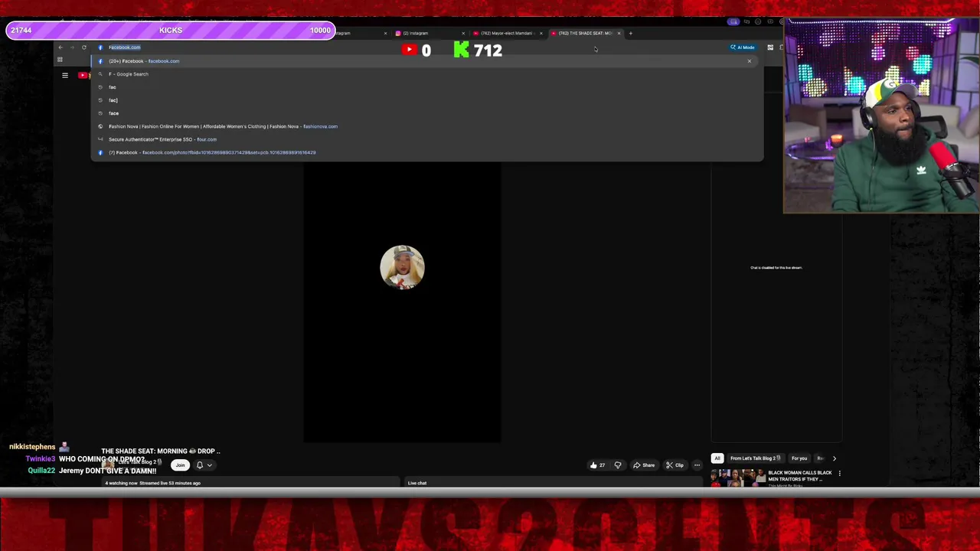Screen dimensions: 980x551
Task: Close the '(2) Instagram' tab
Action: point(463,33)
